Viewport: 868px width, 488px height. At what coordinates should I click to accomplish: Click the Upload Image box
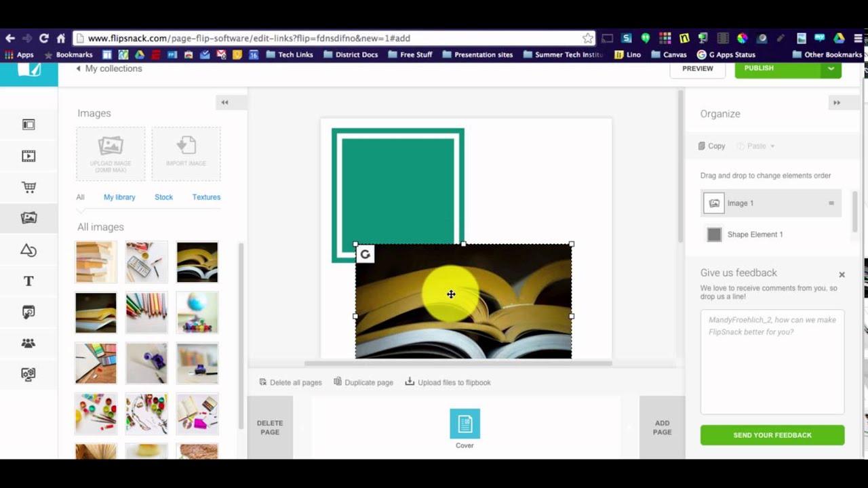[111, 153]
